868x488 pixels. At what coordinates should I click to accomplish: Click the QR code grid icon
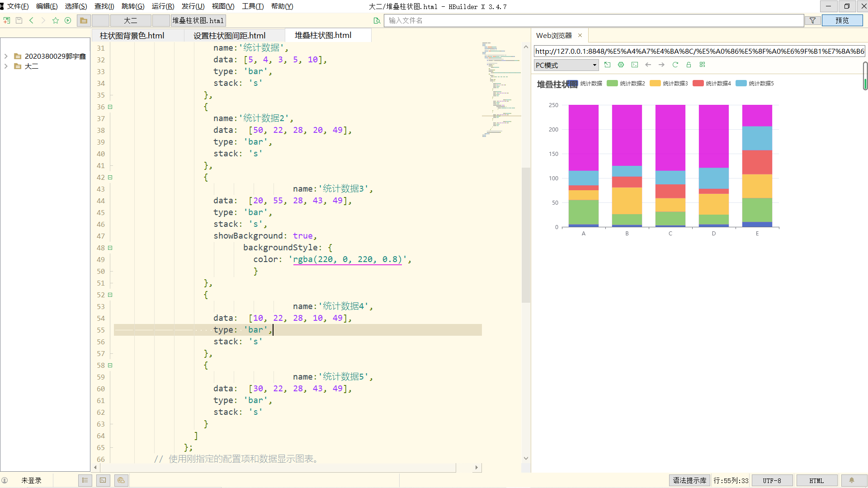pyautogui.click(x=703, y=65)
